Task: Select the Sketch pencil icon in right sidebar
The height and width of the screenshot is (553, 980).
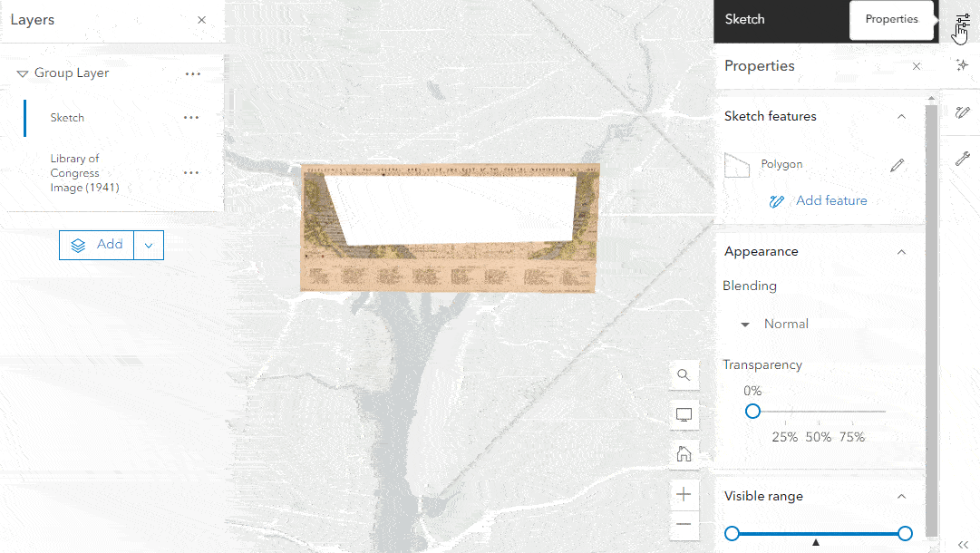Action: pos(961,112)
